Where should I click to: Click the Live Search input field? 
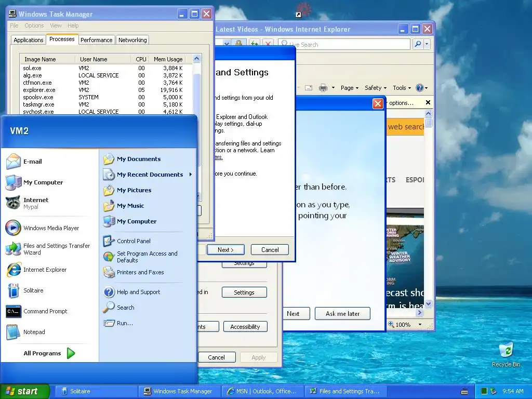click(x=344, y=44)
